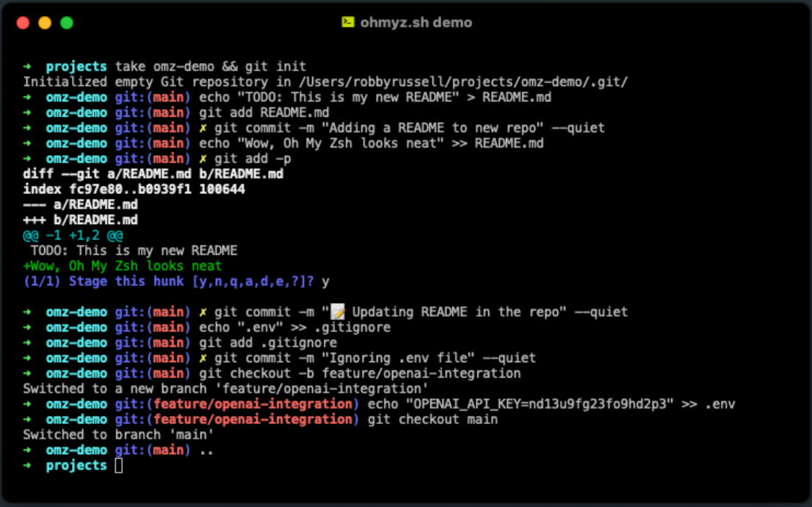
Task: Click the 'index fc97e80..b0939f1 100644' line
Action: tap(134, 190)
